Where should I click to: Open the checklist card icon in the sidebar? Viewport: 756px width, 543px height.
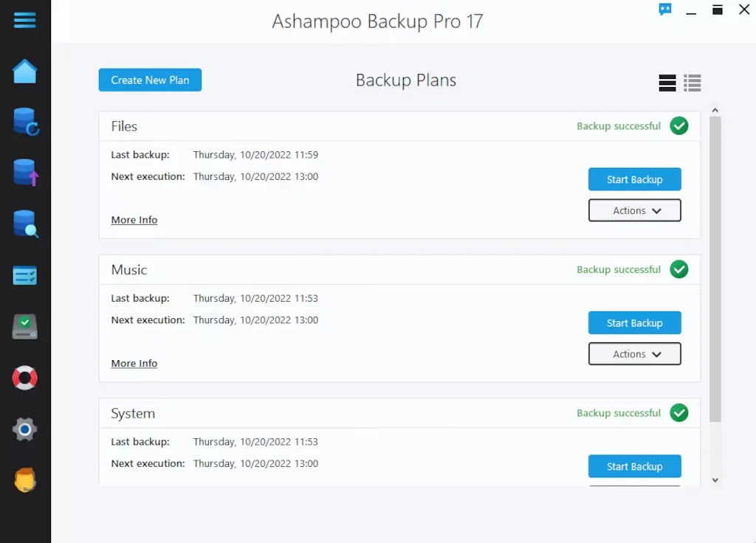point(24,276)
